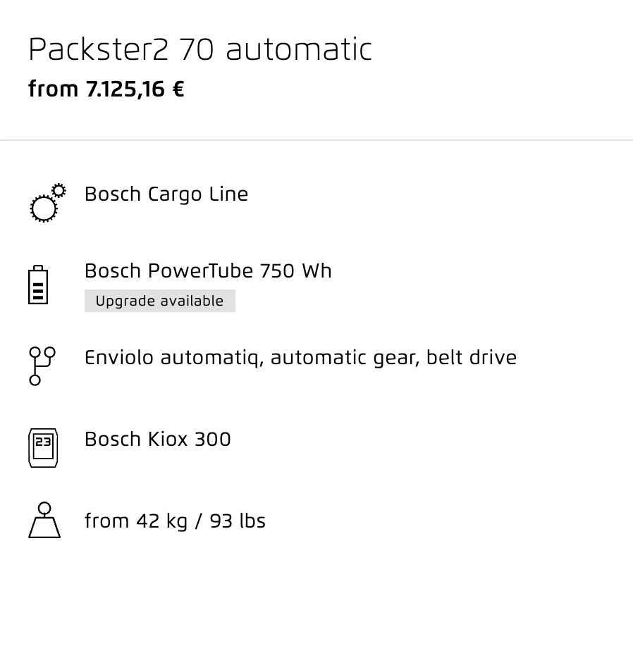The width and height of the screenshot is (633, 672).
Task: Select the Upgrade available badge
Action: (x=159, y=301)
